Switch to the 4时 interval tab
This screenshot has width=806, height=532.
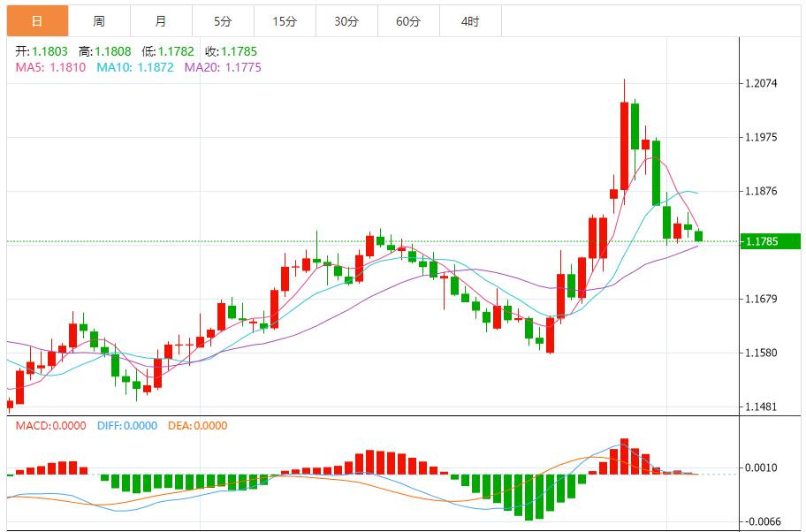(470, 21)
